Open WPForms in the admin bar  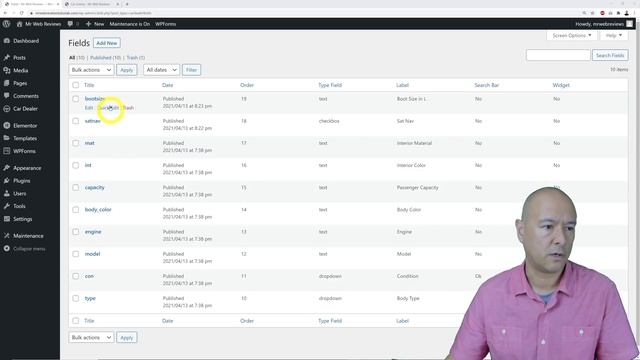[x=165, y=24]
